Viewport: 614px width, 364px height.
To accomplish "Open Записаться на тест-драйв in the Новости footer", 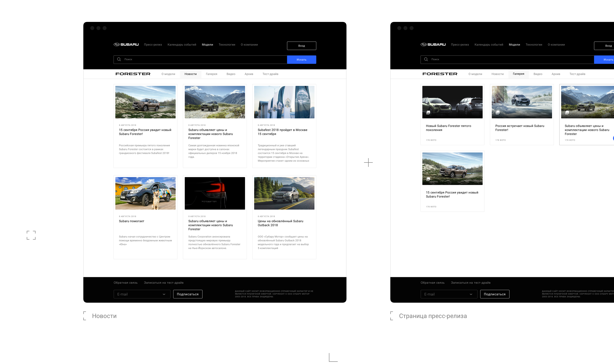I will pyautogui.click(x=164, y=283).
